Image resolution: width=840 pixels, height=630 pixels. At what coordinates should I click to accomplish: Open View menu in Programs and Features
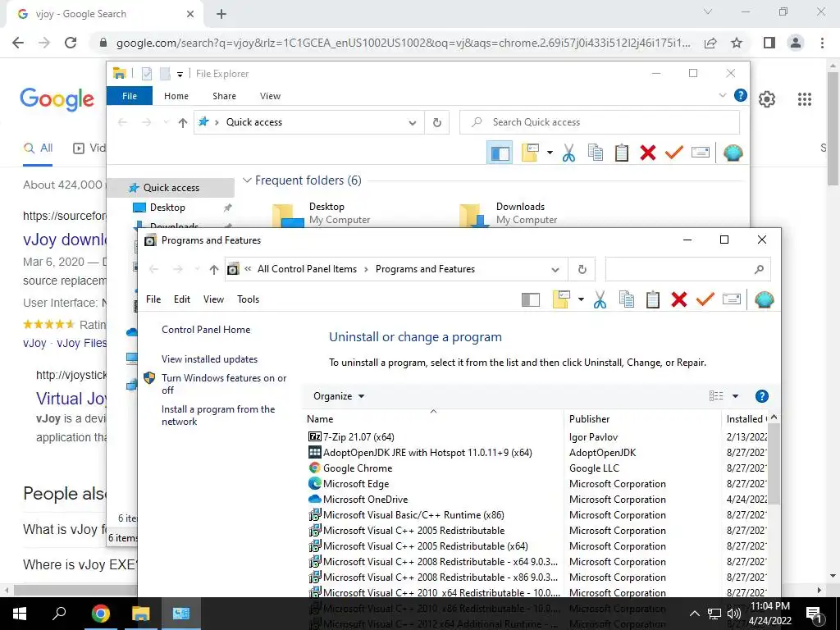coord(213,299)
